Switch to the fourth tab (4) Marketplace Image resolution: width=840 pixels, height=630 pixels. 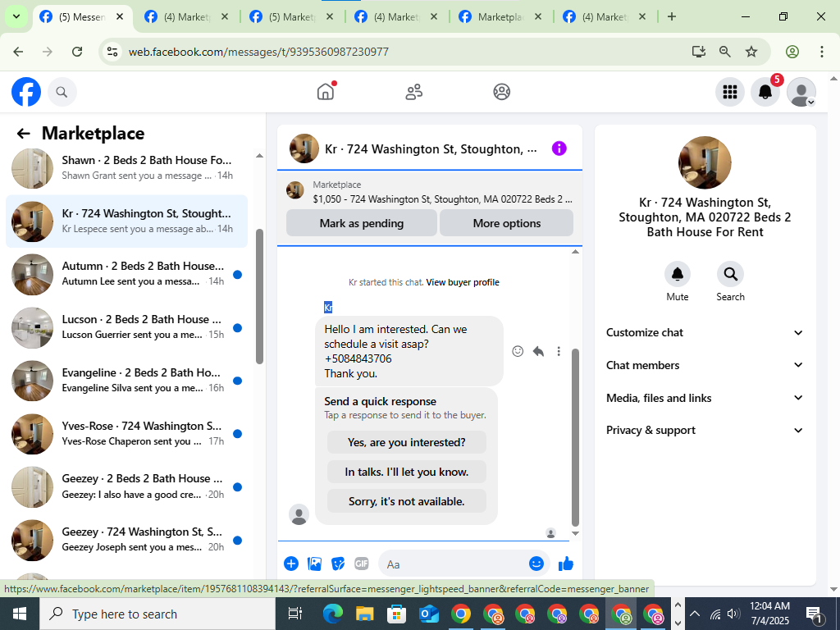click(x=396, y=17)
